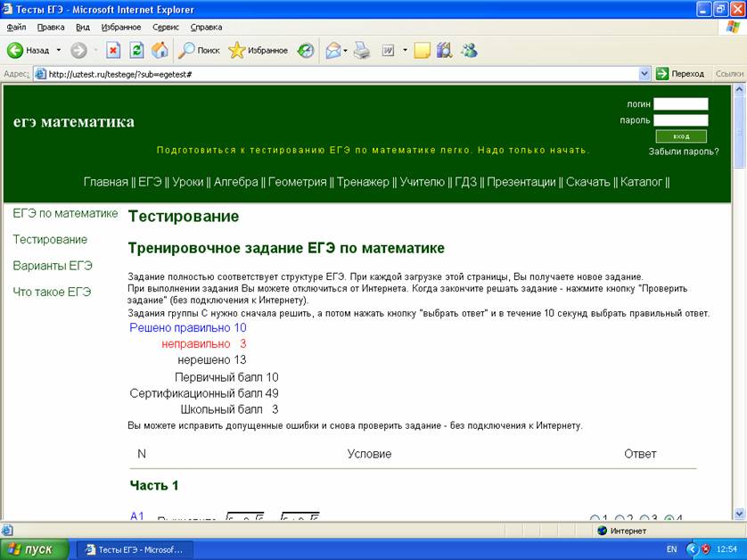Click the Варианты ЕГЭ sidebar link
Viewport: 747px width, 560px height.
(x=53, y=266)
